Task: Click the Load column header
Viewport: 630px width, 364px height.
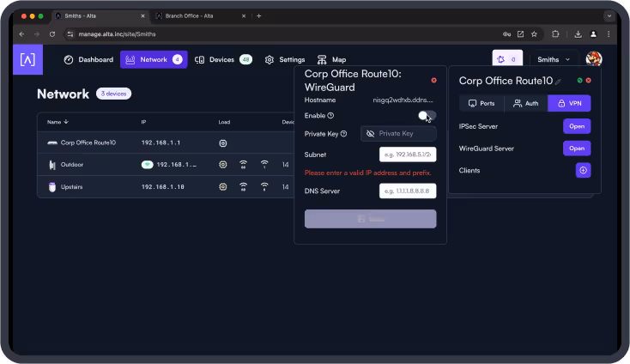Action: pos(224,122)
